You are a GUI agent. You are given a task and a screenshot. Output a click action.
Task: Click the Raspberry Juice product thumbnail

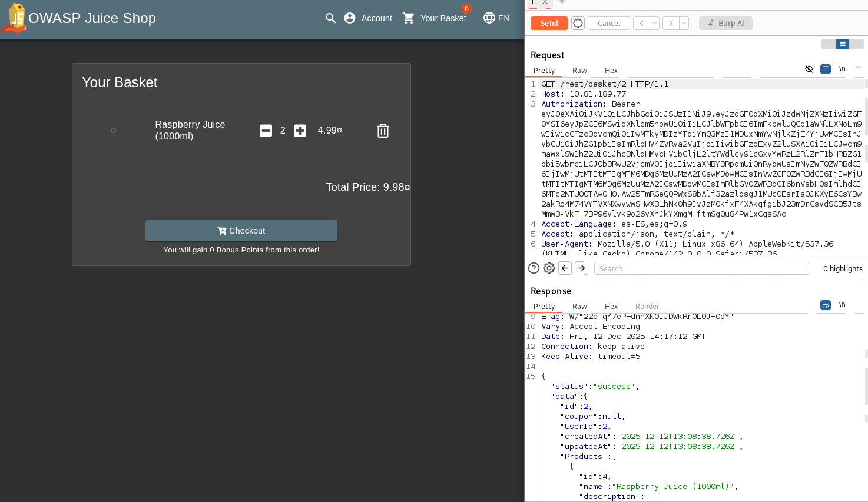click(x=114, y=131)
